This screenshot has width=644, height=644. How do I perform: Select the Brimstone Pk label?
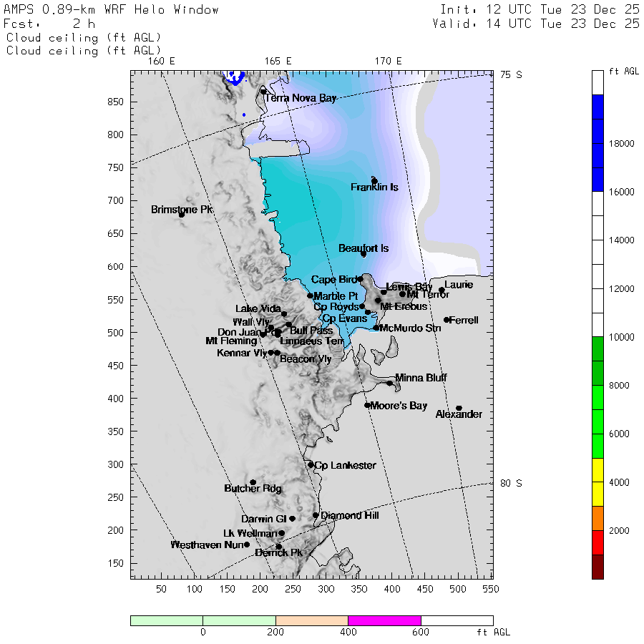tap(182, 210)
